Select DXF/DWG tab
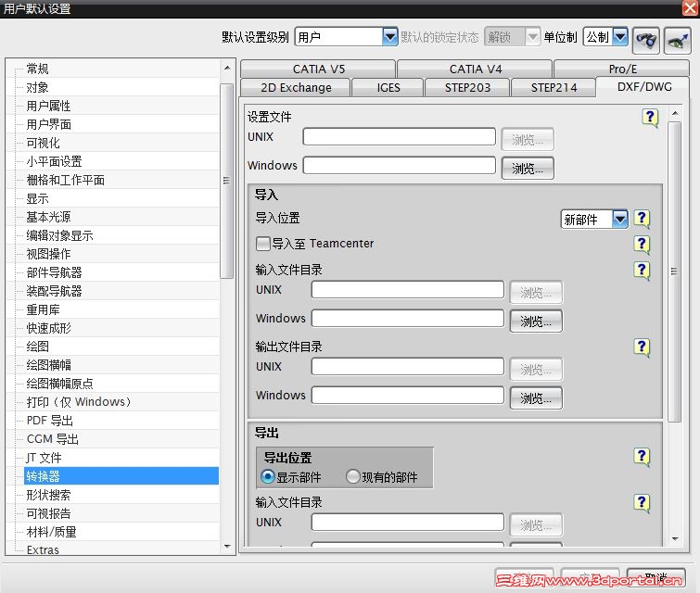The width and height of the screenshot is (700, 593). pos(643,86)
